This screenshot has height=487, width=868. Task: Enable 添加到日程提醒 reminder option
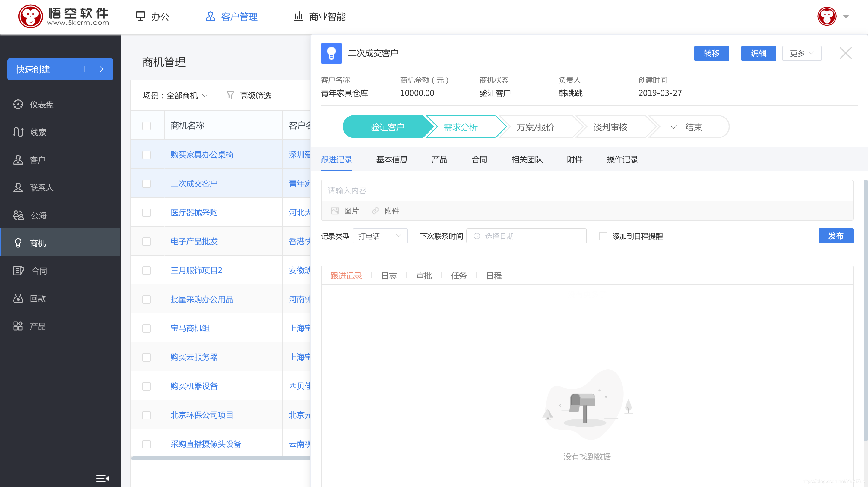tap(603, 236)
